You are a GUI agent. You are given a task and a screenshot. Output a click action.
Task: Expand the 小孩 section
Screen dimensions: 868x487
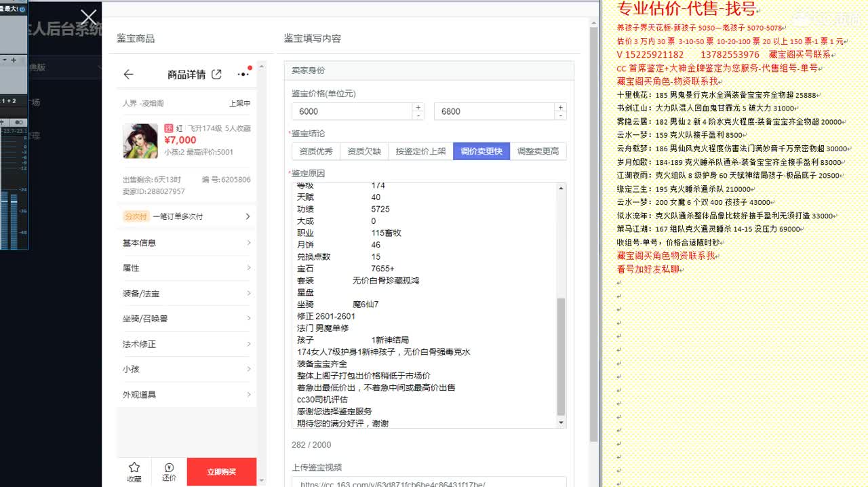[187, 369]
